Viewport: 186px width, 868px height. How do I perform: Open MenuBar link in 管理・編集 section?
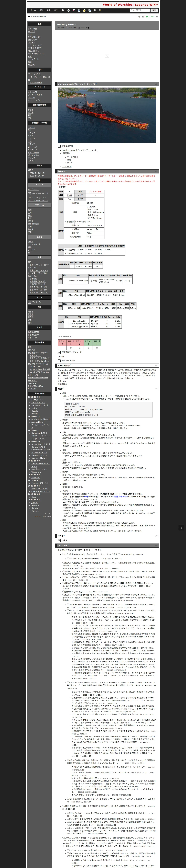coord(32,389)
